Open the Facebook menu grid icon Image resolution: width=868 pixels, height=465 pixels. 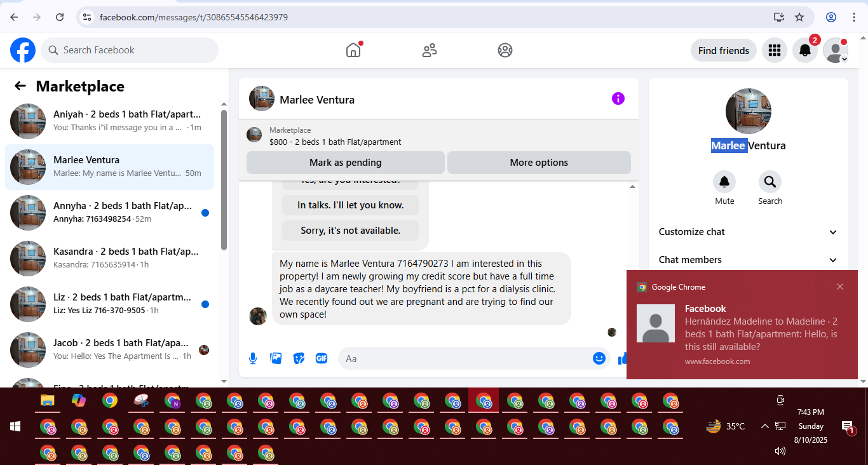coord(774,50)
